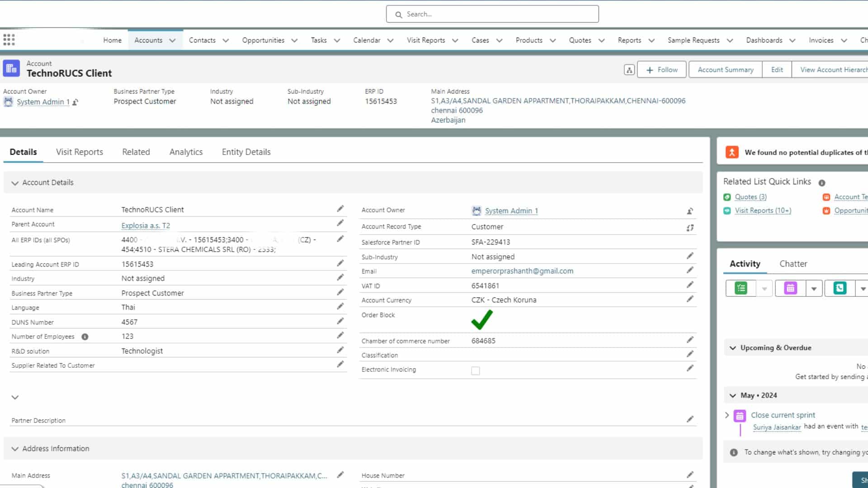Edit the Sub-Industry pencil icon in details
The image size is (868, 488).
(x=690, y=256)
